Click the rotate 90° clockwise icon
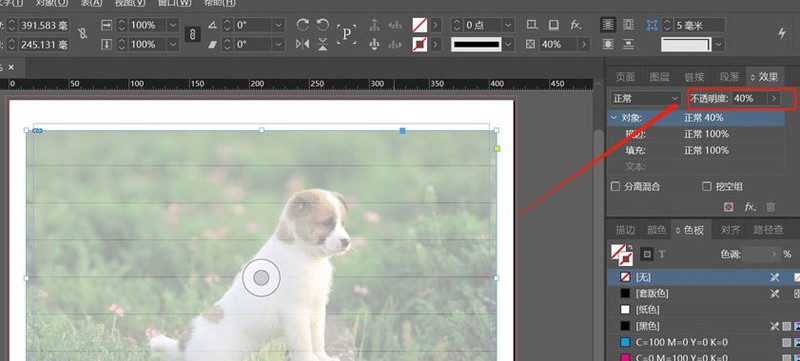The image size is (800, 361). coord(303,24)
